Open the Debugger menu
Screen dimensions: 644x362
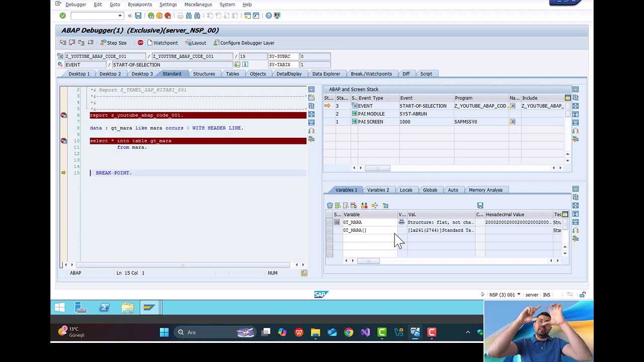point(76,5)
